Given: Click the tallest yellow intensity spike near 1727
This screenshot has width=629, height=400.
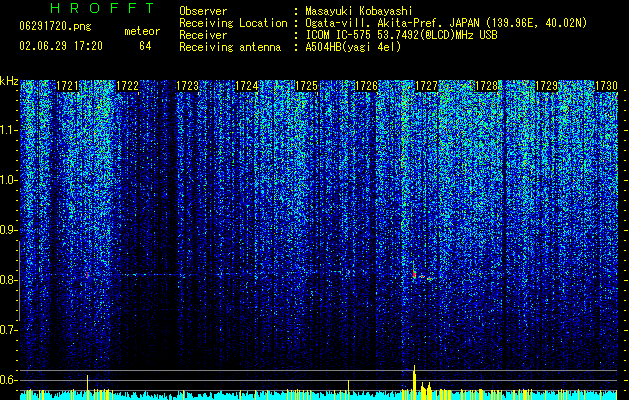Looking at the screenshot, I should pos(414,382).
